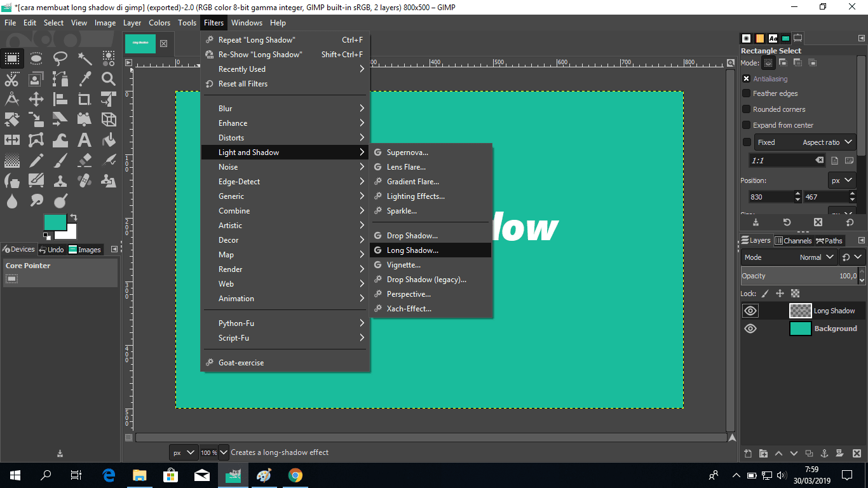
Task: Create a new layer in Layers panel
Action: click(x=748, y=453)
